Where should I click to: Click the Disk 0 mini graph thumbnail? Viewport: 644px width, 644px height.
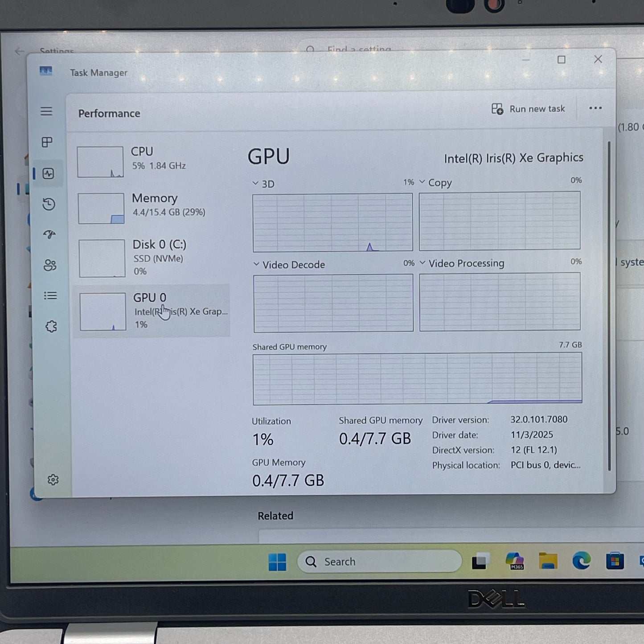point(102,258)
